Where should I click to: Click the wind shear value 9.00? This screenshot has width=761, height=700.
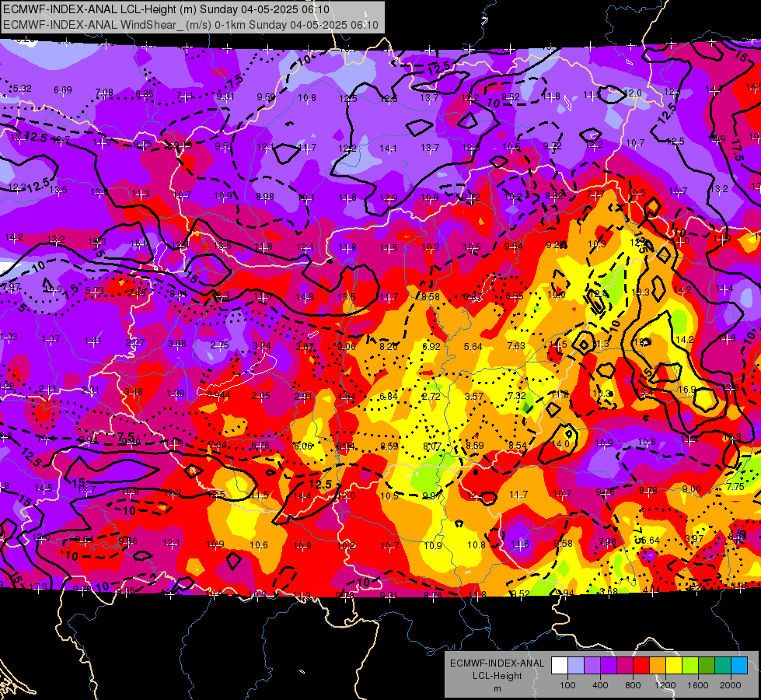pos(691,489)
